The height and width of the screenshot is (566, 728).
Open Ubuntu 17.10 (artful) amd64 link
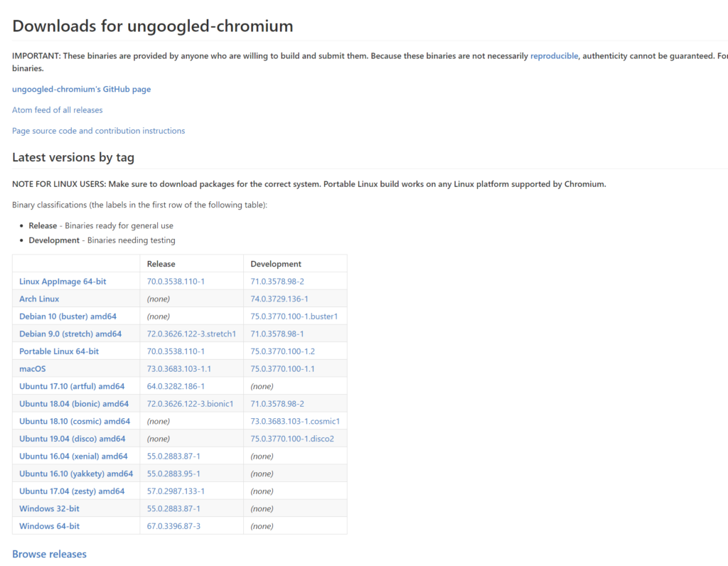[x=72, y=386]
